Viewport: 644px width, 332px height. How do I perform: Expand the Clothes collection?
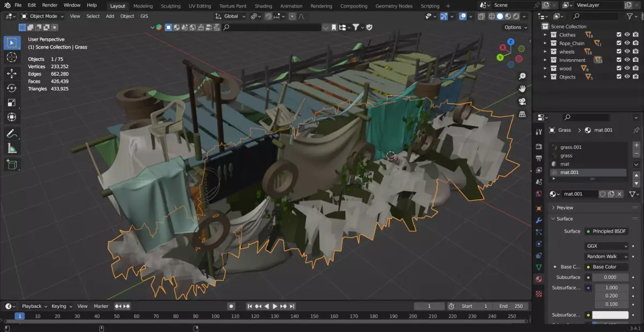[x=546, y=35]
